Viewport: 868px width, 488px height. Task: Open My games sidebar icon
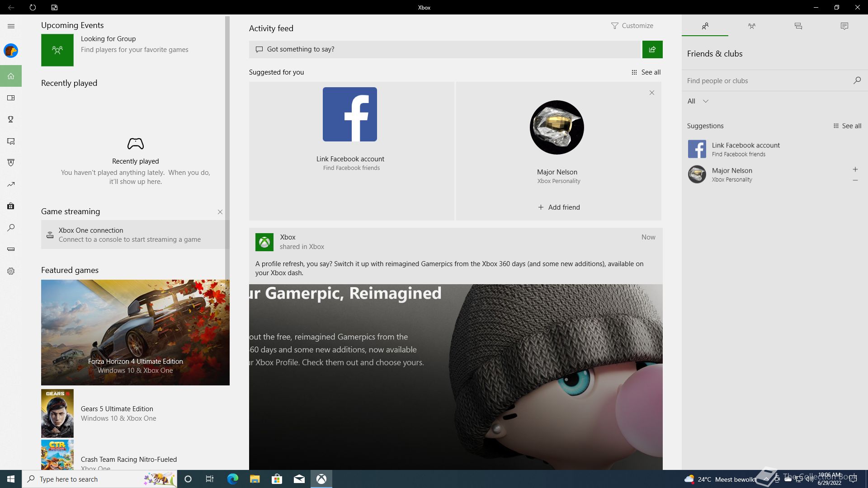11,98
